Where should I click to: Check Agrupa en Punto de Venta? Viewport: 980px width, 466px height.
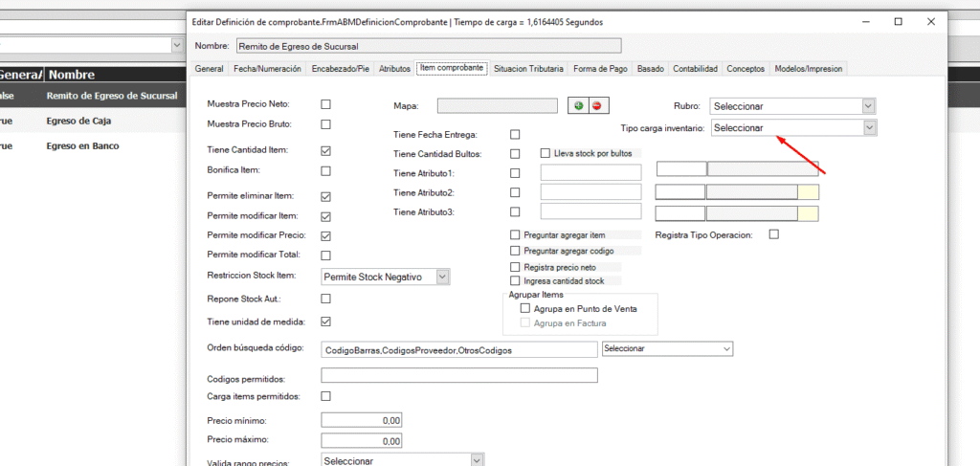[x=524, y=309]
